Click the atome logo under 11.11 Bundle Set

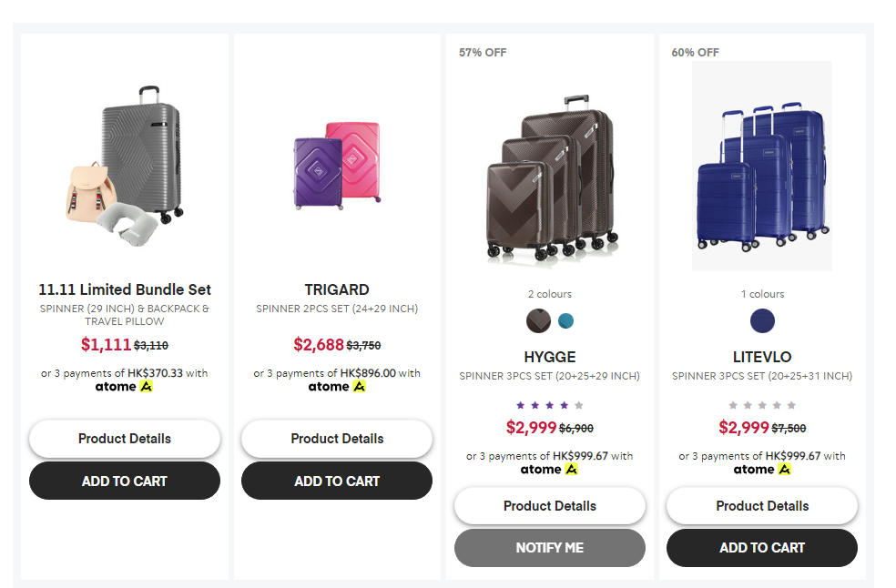coord(125,387)
